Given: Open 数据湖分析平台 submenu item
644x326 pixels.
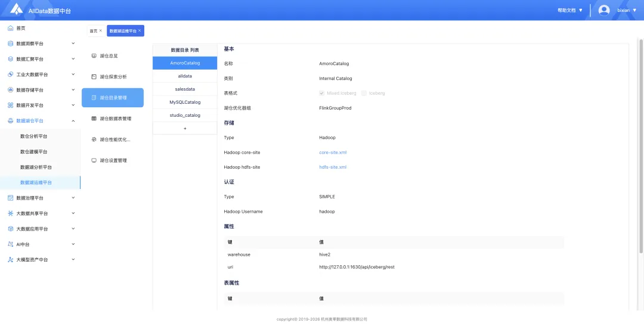Looking at the screenshot, I should click(x=41, y=167).
